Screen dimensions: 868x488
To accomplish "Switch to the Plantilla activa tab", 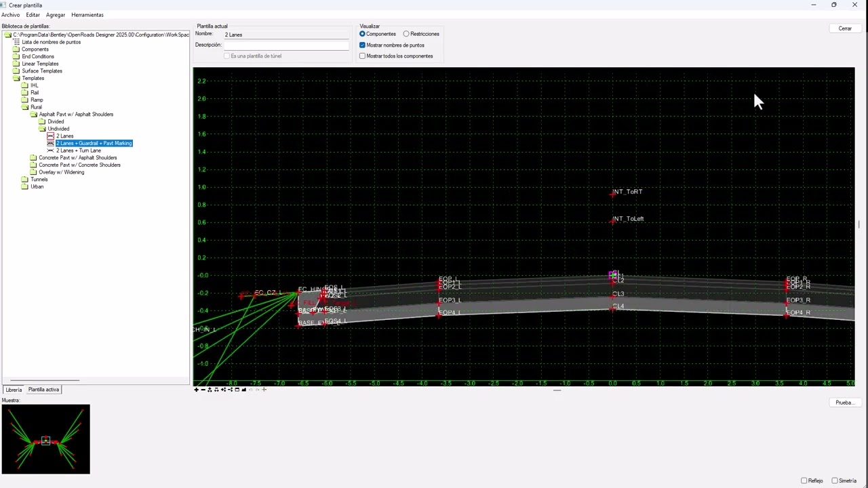I will (x=43, y=390).
